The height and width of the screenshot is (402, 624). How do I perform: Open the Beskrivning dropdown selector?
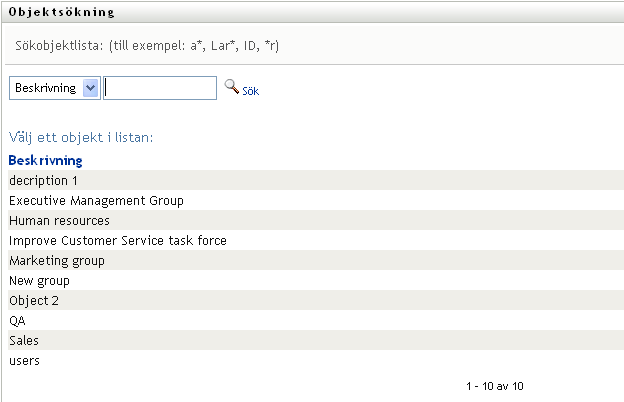(x=54, y=88)
